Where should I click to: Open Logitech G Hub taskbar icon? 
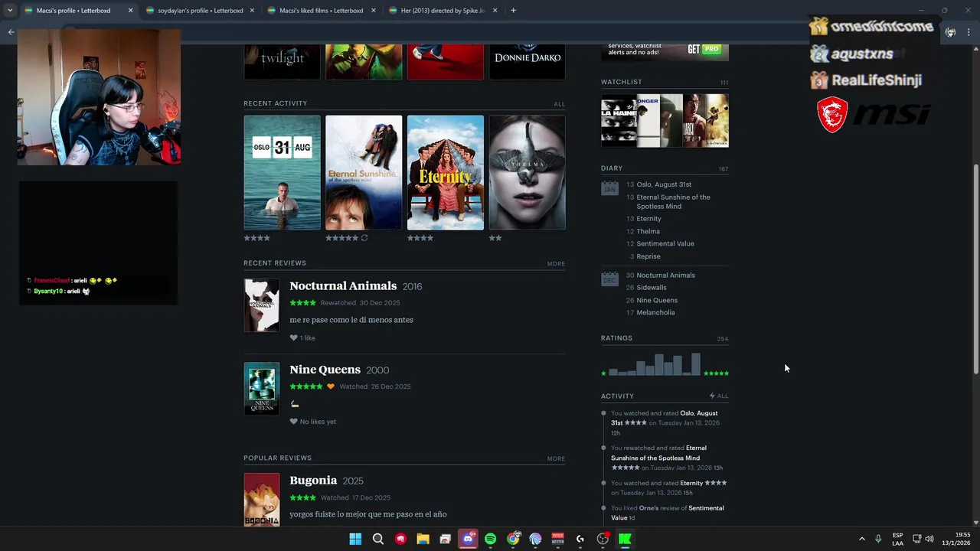(x=580, y=539)
